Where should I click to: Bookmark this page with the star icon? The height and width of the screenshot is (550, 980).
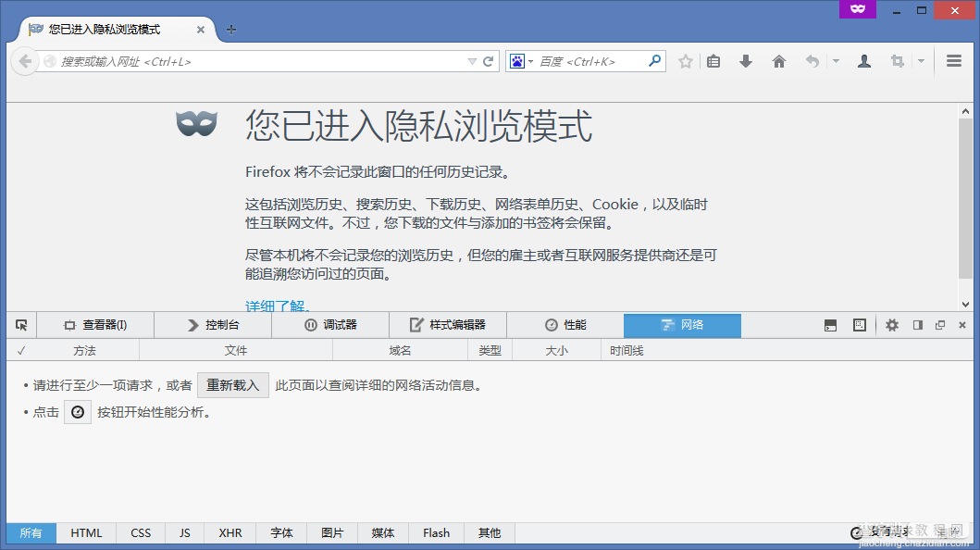click(686, 61)
